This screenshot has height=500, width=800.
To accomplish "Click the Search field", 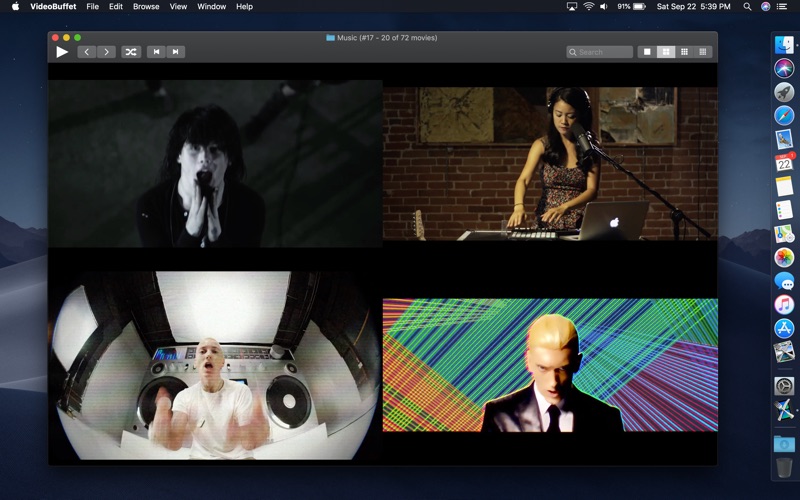I will pyautogui.click(x=599, y=52).
